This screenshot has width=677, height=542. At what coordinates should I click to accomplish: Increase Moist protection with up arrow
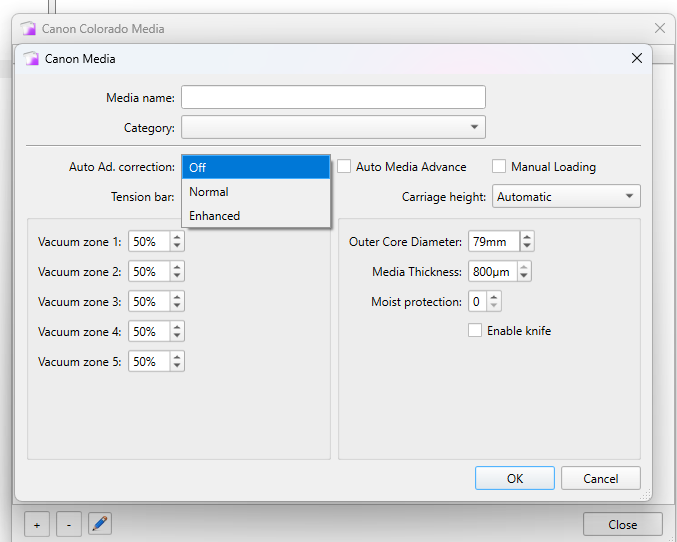pyautogui.click(x=494, y=297)
